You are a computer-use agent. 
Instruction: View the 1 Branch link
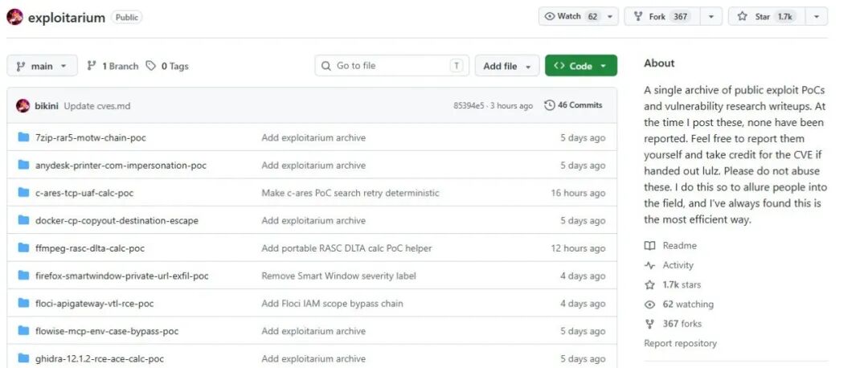113,66
